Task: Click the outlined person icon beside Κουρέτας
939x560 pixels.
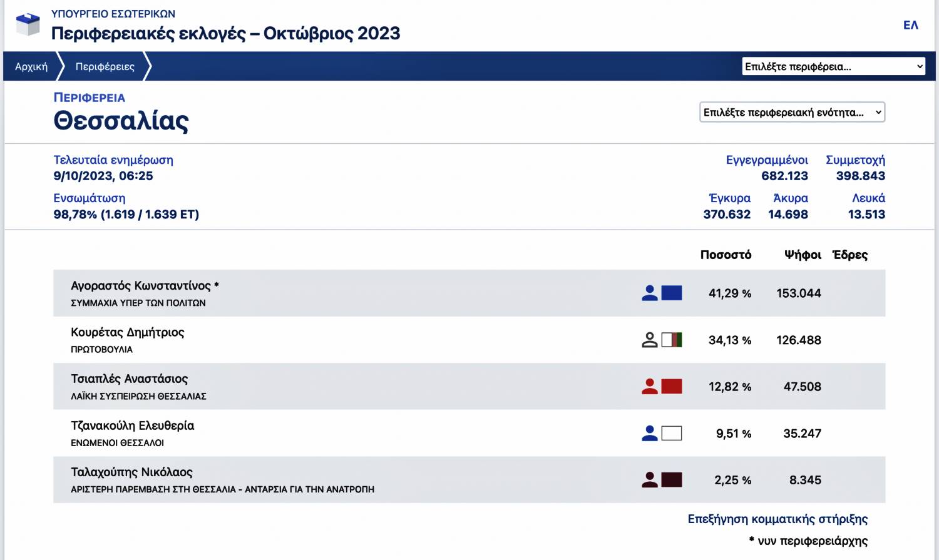Action: [x=650, y=340]
